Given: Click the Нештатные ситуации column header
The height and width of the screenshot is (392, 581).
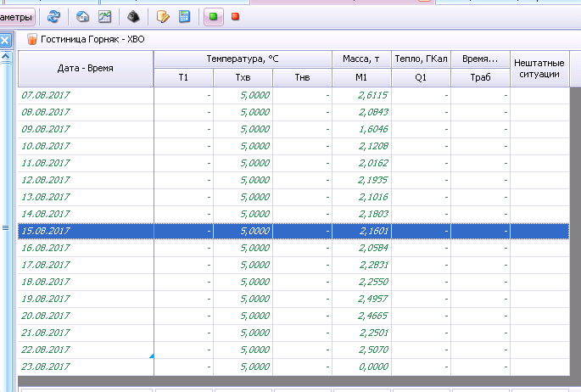Looking at the screenshot, I should [539, 69].
